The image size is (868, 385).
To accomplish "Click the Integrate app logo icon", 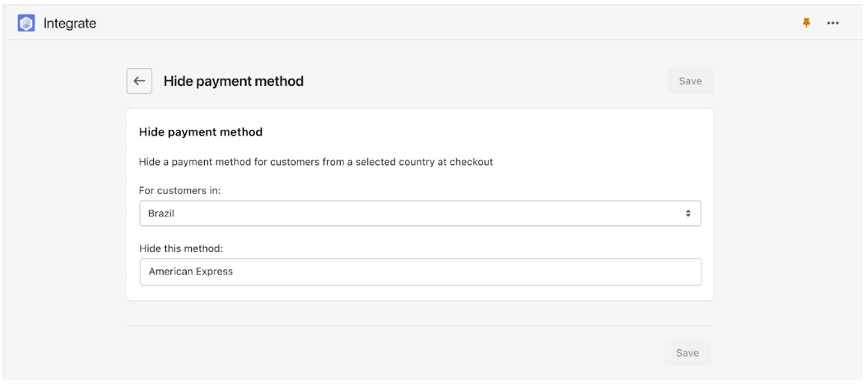I will point(26,23).
